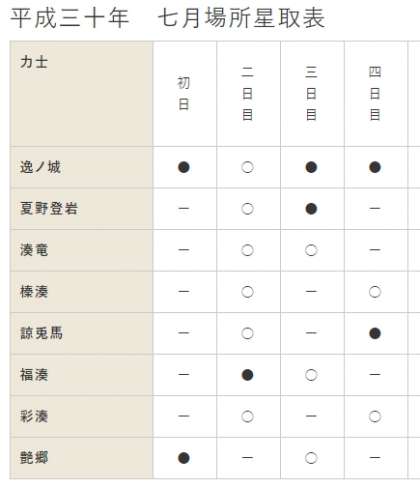This screenshot has width=420, height=488.
Task: Click 福湊's dash mark on 初日
Action: point(184,375)
